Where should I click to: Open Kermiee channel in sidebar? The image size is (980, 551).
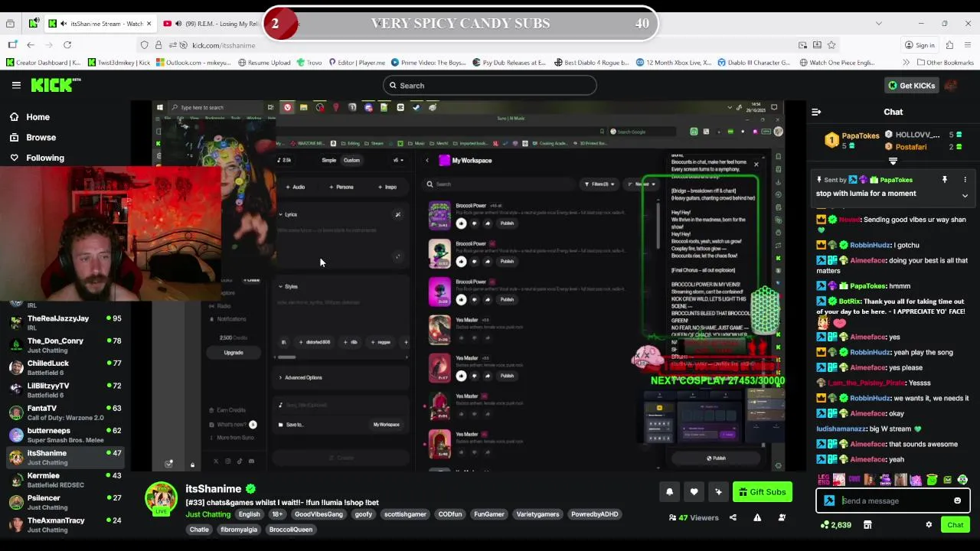coord(64,480)
